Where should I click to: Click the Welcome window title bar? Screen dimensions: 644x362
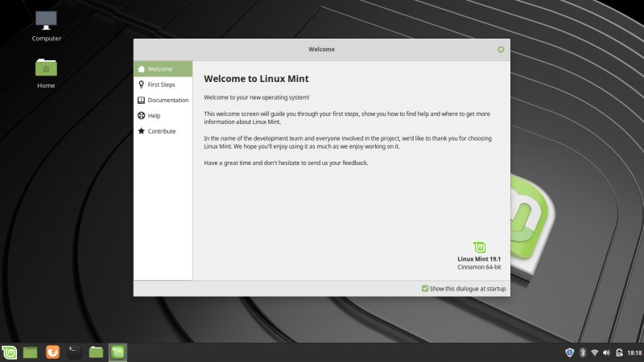click(x=321, y=49)
